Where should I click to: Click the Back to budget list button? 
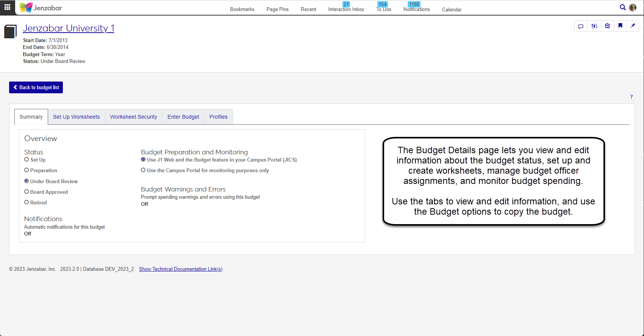point(36,87)
